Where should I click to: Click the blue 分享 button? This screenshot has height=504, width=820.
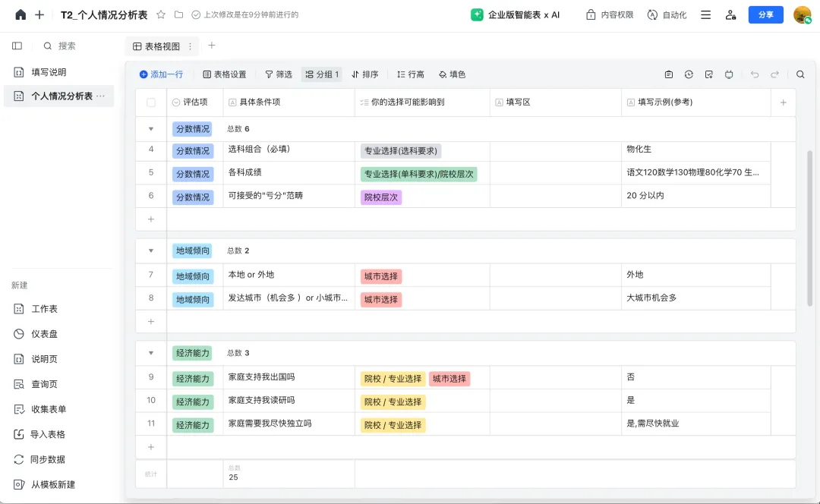(765, 14)
